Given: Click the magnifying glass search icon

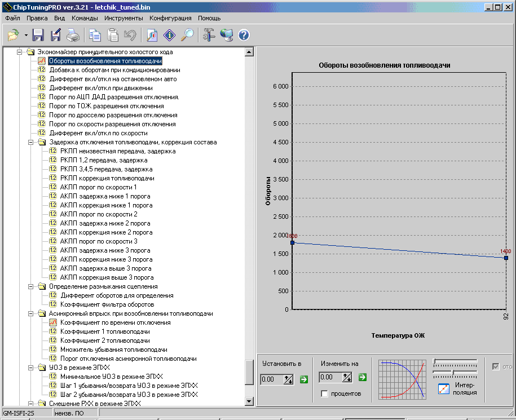Looking at the screenshot, I should pyautogui.click(x=188, y=36).
